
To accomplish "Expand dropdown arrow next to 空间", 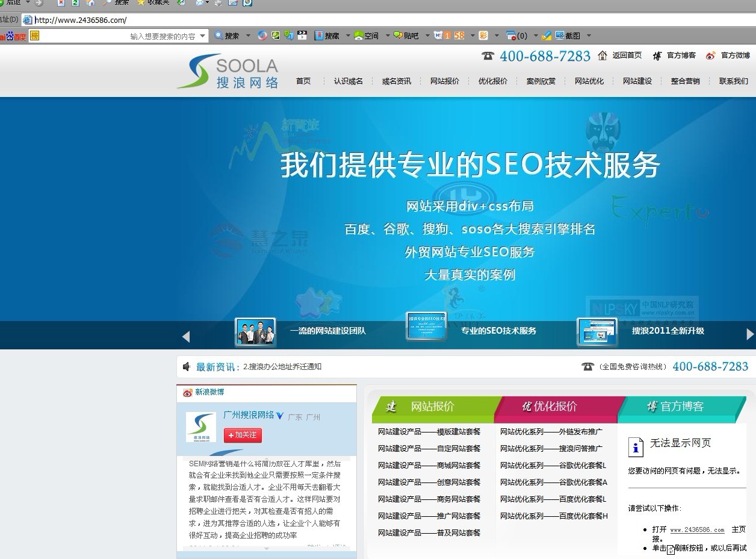I will click(387, 36).
